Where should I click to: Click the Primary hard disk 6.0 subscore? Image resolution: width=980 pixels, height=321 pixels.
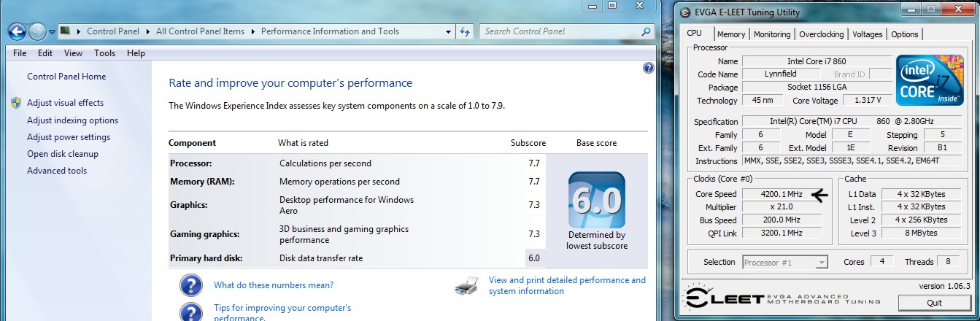(x=534, y=258)
